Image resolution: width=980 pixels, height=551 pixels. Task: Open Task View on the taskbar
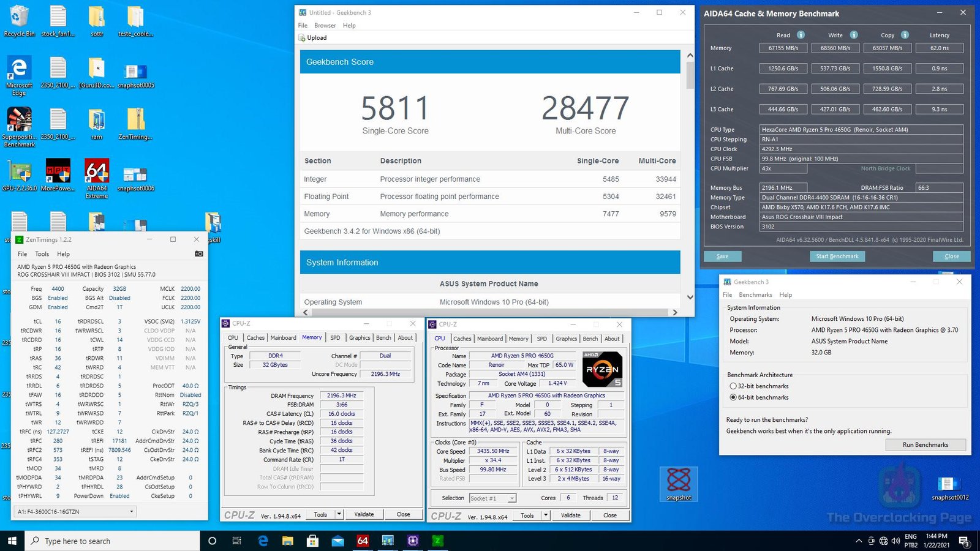236,541
